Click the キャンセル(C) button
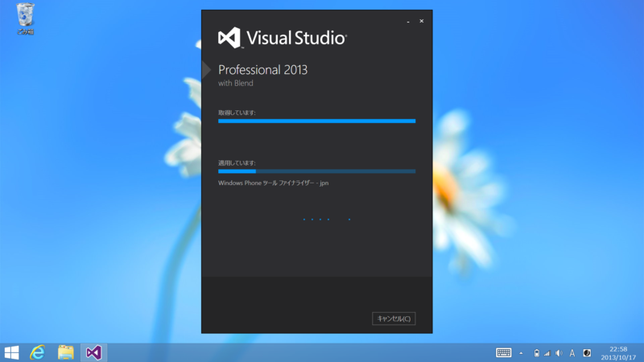This screenshot has width=644, height=362. [394, 319]
